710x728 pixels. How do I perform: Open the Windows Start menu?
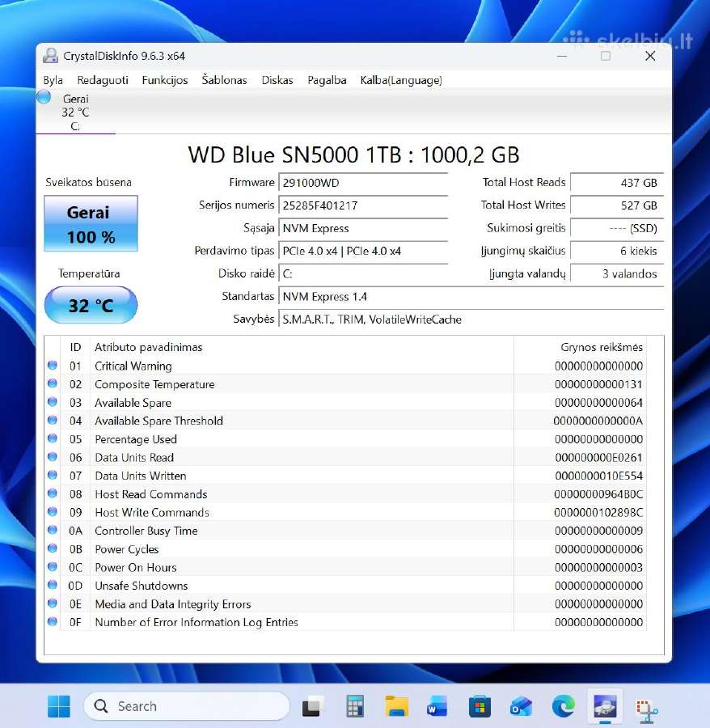(59, 706)
